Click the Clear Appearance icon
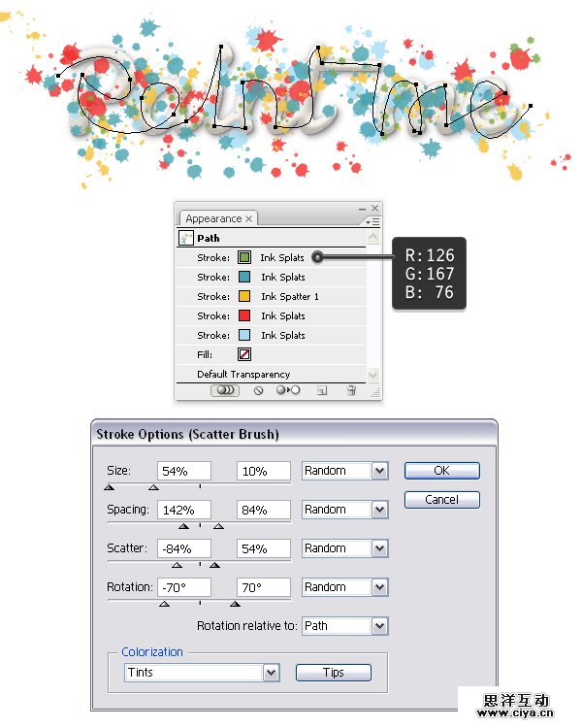 [259, 390]
